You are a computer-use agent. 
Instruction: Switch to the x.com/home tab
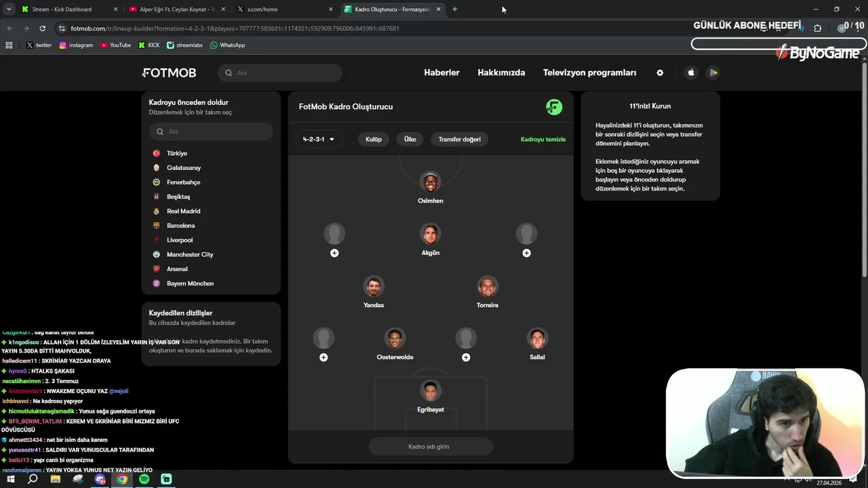coord(283,9)
